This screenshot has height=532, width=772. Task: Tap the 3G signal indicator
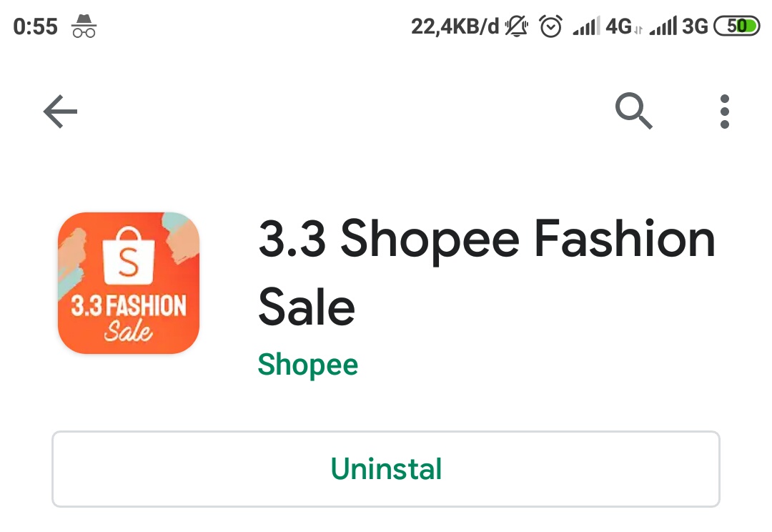pyautogui.click(x=678, y=26)
